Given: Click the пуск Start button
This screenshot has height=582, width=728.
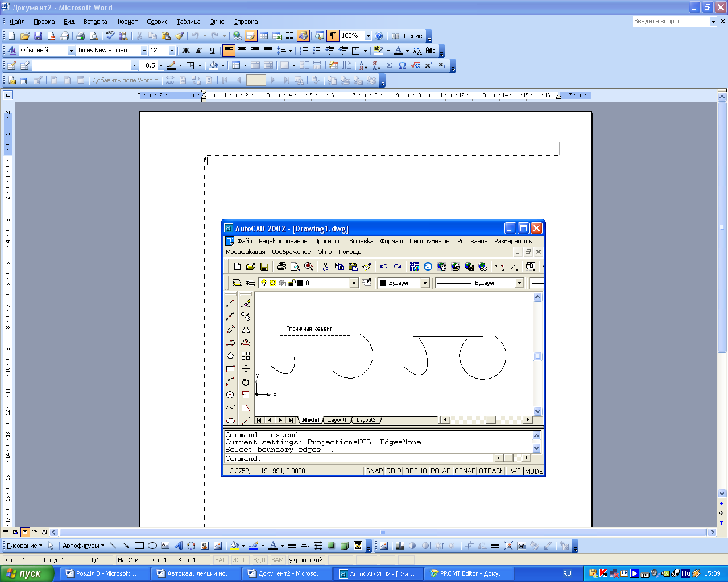Looking at the screenshot, I should pyautogui.click(x=27, y=573).
